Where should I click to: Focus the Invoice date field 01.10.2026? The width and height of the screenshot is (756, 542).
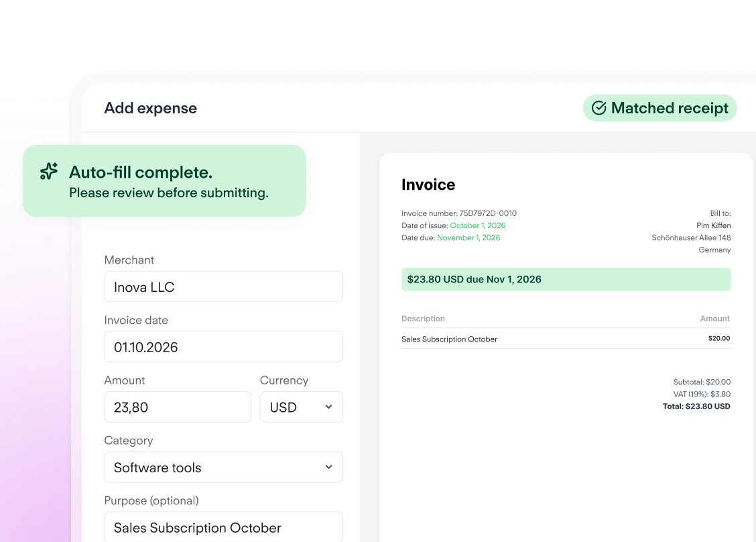coord(223,347)
